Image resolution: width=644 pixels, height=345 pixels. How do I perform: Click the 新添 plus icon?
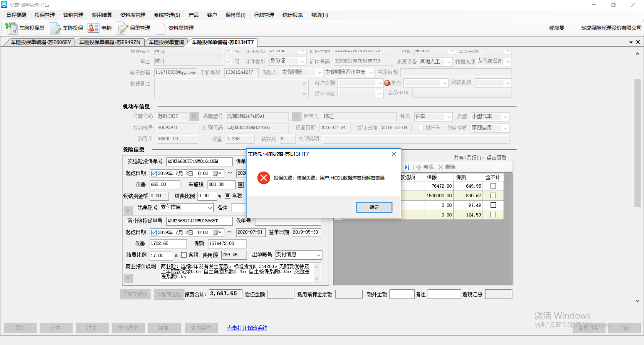click(419, 167)
